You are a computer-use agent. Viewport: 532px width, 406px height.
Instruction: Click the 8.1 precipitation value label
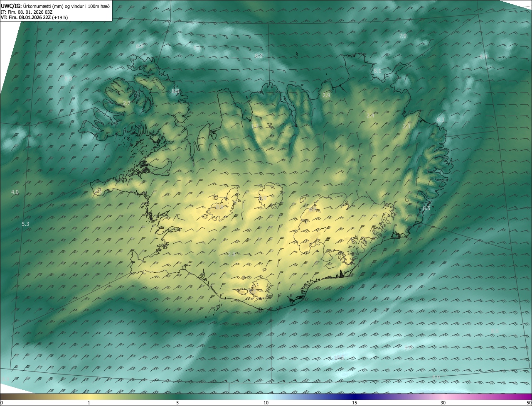[x=377, y=71]
